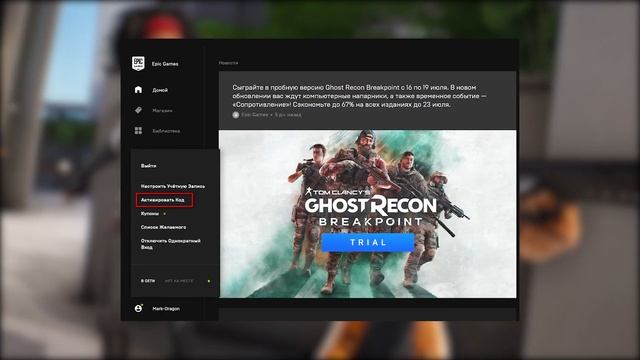Choose Настроить Учётную Запись
Viewport: 640px width, 360px height.
173,186
